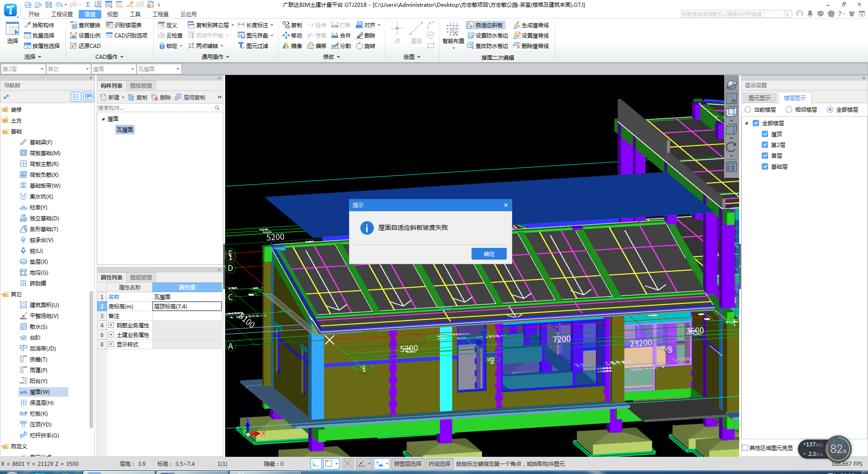Click 还原CAD restore tool
Image resolution: width=868 pixels, height=474 pixels.
(x=85, y=46)
